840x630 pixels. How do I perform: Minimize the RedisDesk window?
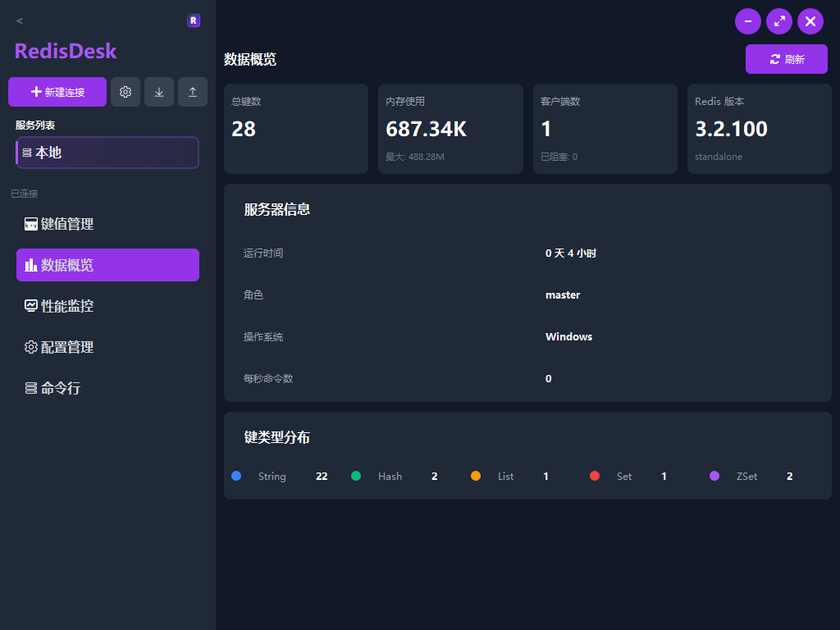click(748, 21)
